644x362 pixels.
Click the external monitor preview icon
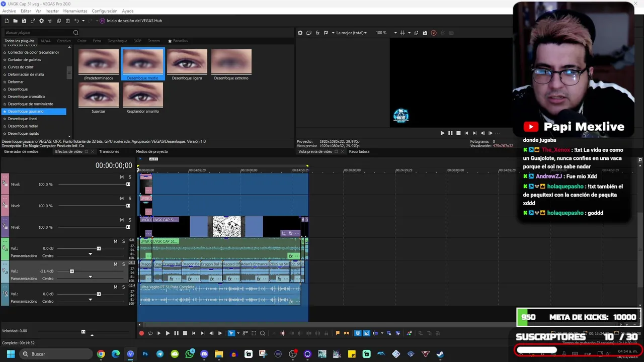tap(309, 33)
